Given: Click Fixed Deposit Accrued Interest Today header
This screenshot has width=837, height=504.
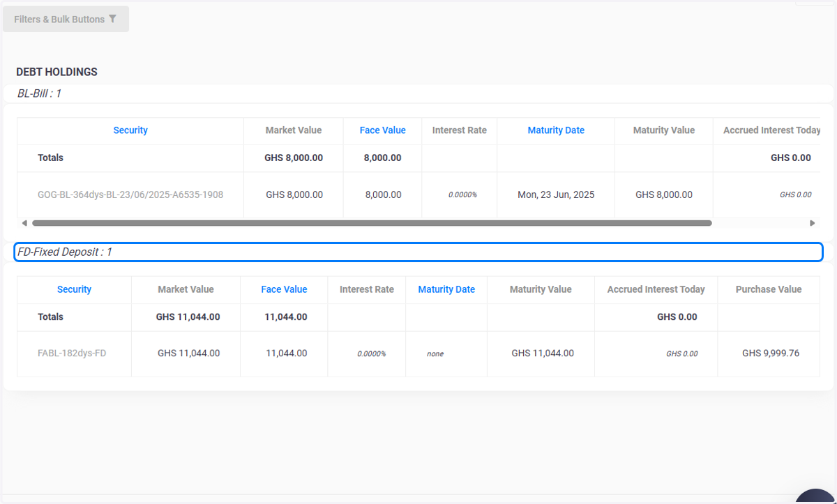Looking at the screenshot, I should 656,289.
